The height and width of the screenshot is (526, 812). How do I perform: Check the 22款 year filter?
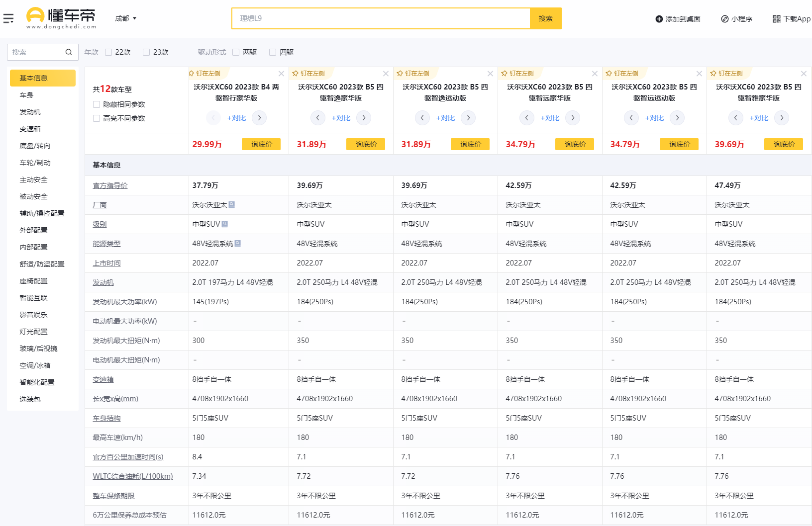[108, 52]
